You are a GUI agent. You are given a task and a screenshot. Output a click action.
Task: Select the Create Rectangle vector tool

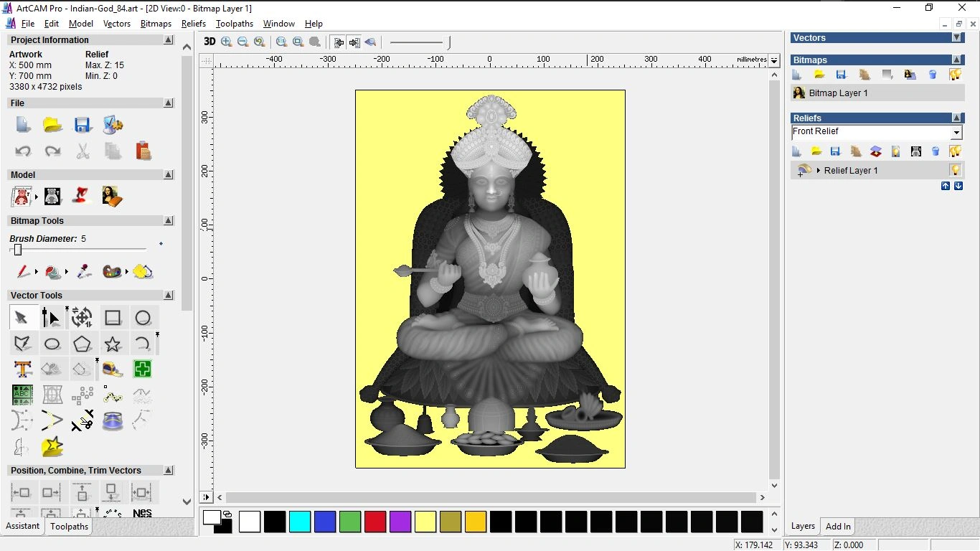tap(113, 317)
